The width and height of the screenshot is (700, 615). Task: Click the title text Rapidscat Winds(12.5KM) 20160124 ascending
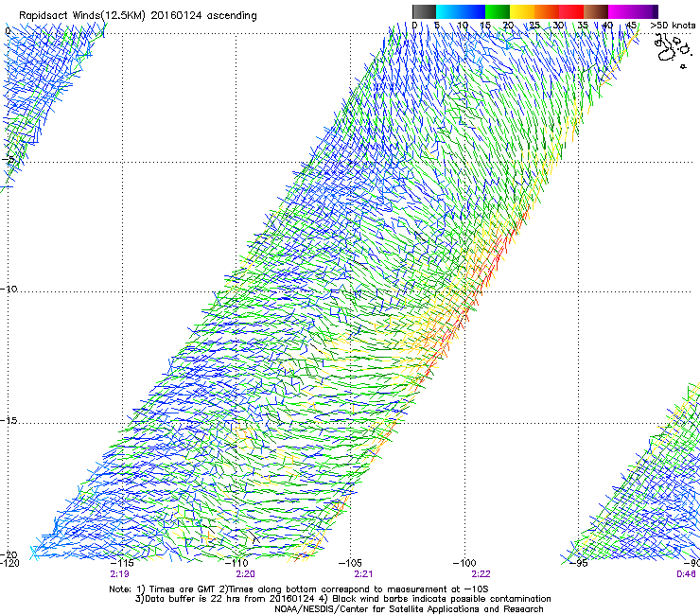pyautogui.click(x=138, y=16)
